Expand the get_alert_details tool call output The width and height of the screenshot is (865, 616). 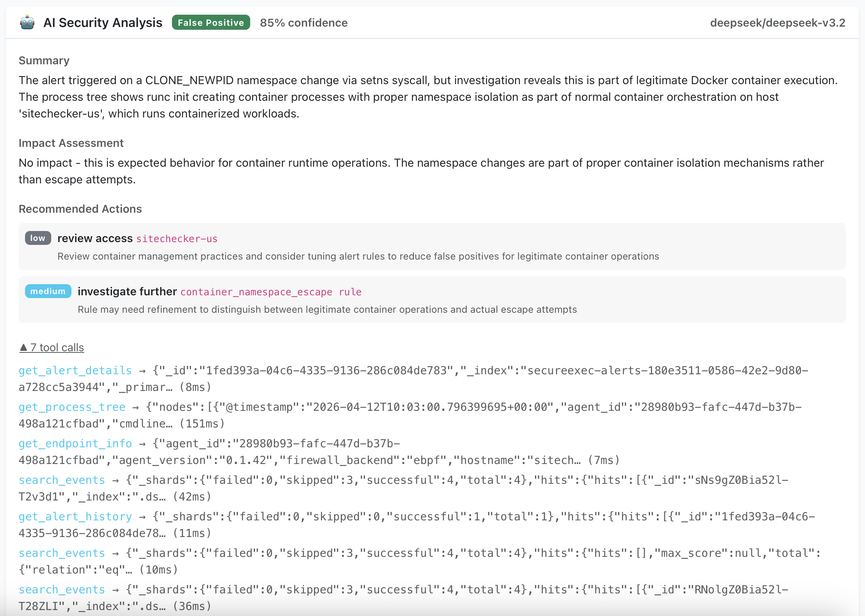coord(75,370)
